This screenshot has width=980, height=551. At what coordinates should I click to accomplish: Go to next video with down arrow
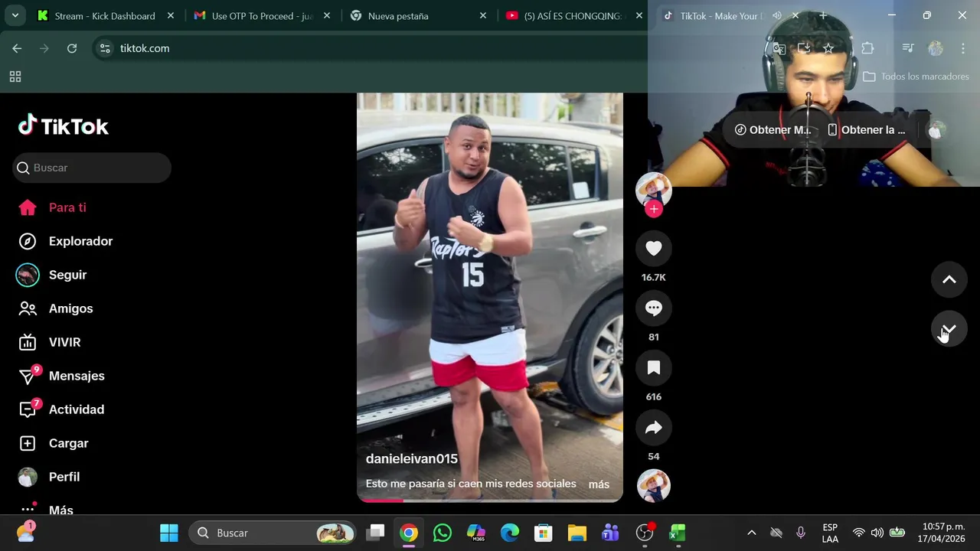pos(949,329)
